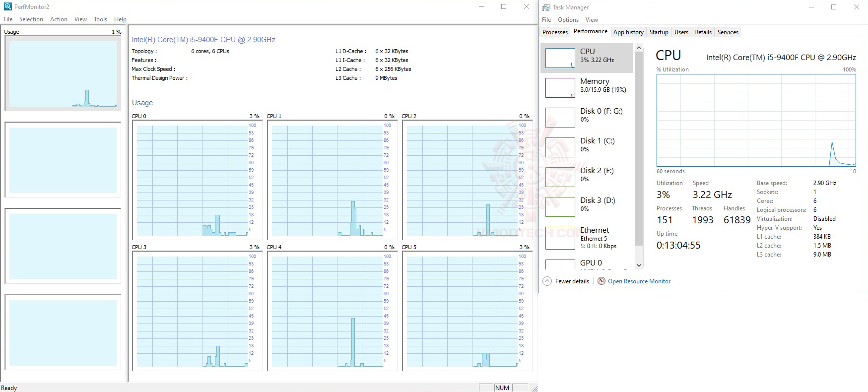The image size is (868, 392).
Task: Select Disk 3 (D:) entry
Action: point(587,207)
